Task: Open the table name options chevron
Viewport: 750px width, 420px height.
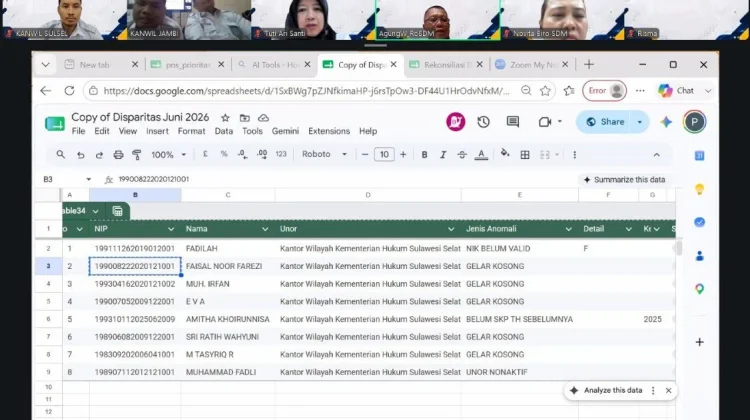Action: tap(96, 211)
